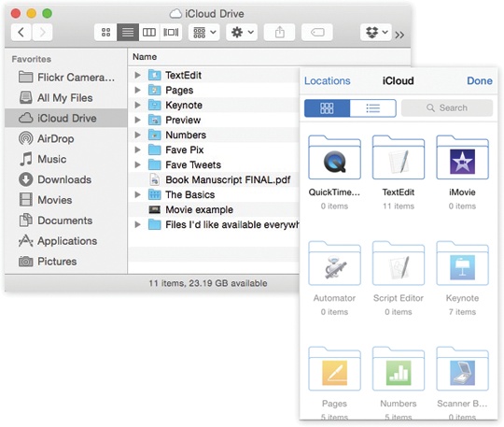The height and width of the screenshot is (427, 504).
Task: Open AirDrop from sidebar
Action: [x=66, y=138]
